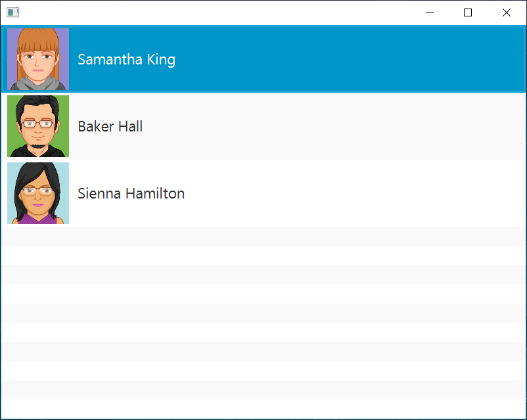The height and width of the screenshot is (420, 527).
Task: Minimize the window
Action: [x=430, y=12]
